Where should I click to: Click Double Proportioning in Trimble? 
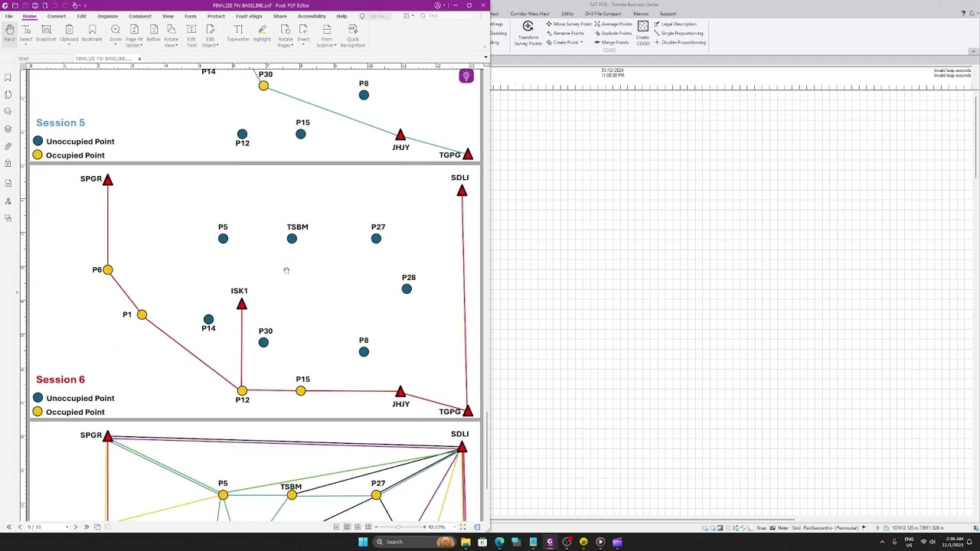click(x=679, y=42)
